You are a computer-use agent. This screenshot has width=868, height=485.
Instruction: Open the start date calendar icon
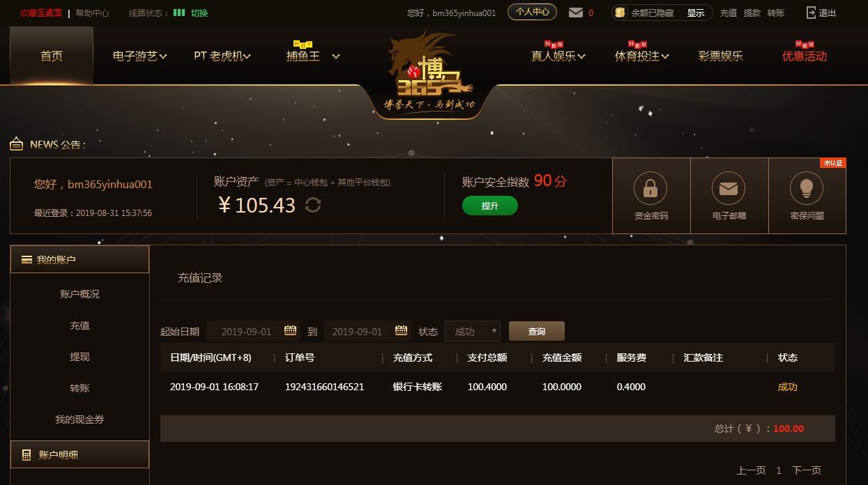291,330
